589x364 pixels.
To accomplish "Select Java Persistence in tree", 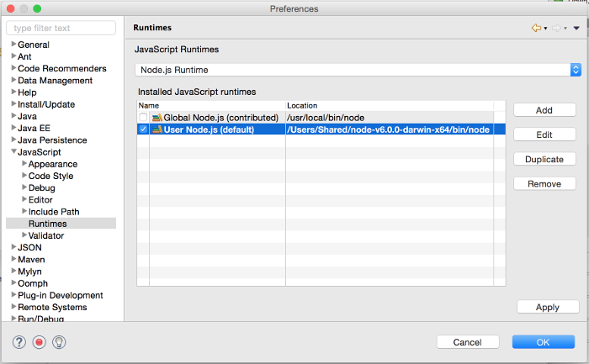I will pos(52,140).
